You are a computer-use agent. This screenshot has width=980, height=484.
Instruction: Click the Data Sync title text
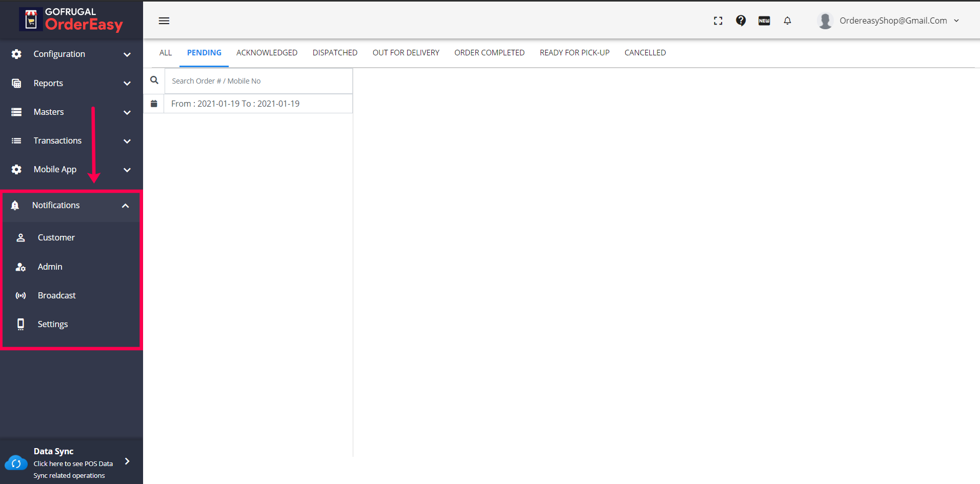(x=53, y=451)
